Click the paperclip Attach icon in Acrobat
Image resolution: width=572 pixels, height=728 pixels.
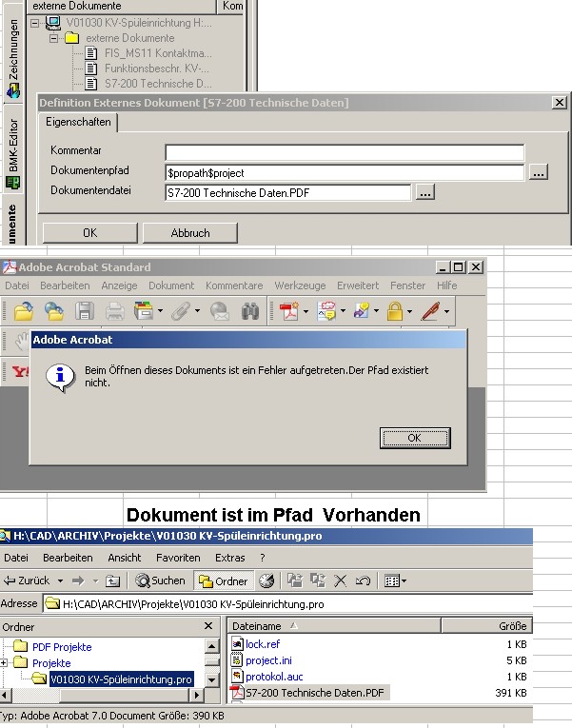tap(182, 311)
